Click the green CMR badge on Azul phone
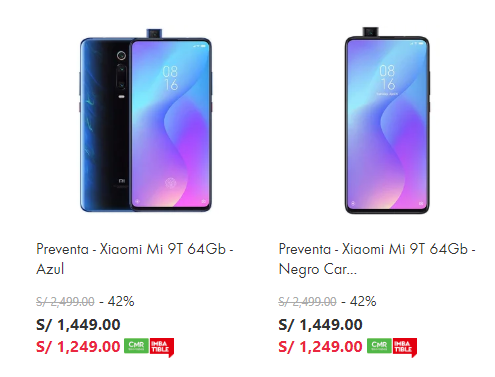495x377 pixels. coord(136,345)
